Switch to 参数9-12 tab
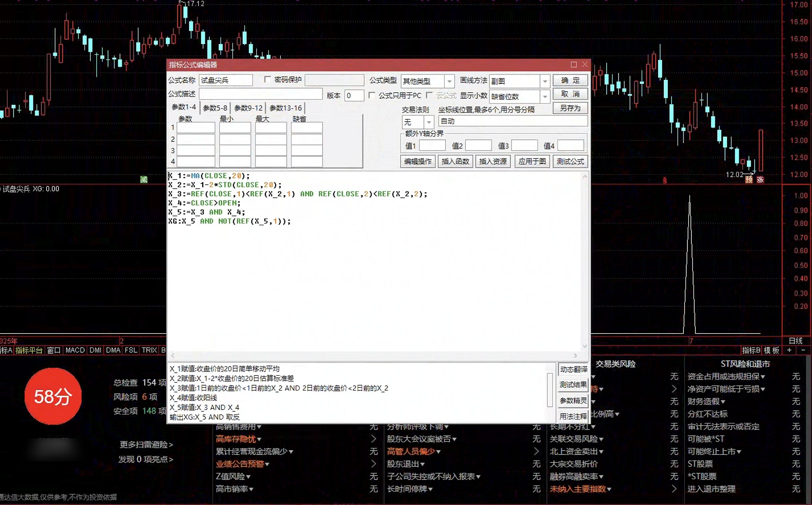 coord(248,108)
